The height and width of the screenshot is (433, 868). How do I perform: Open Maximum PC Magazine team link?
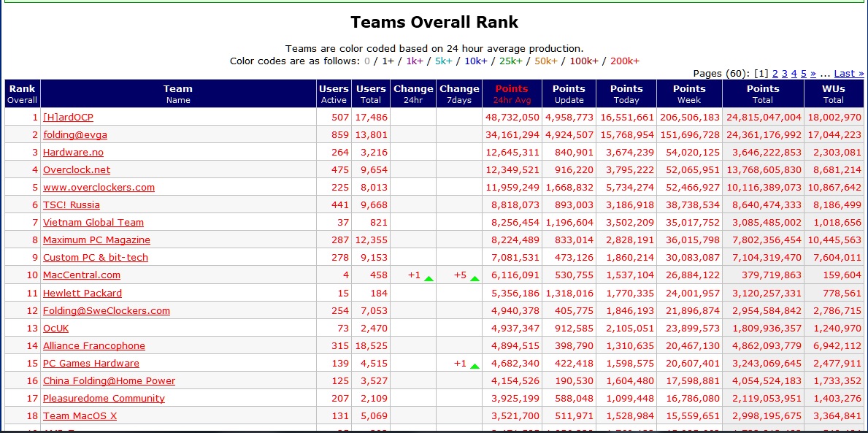96,240
